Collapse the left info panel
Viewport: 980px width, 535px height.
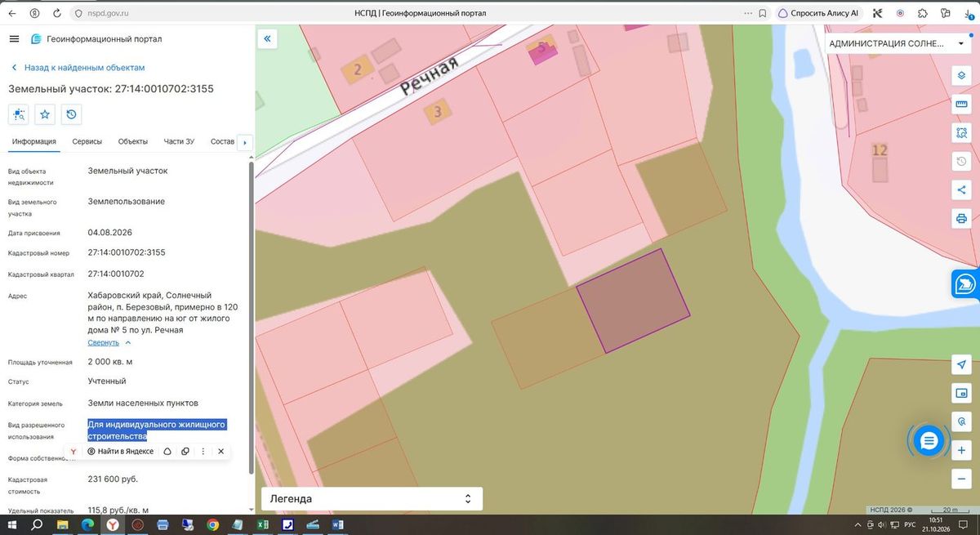267,38
